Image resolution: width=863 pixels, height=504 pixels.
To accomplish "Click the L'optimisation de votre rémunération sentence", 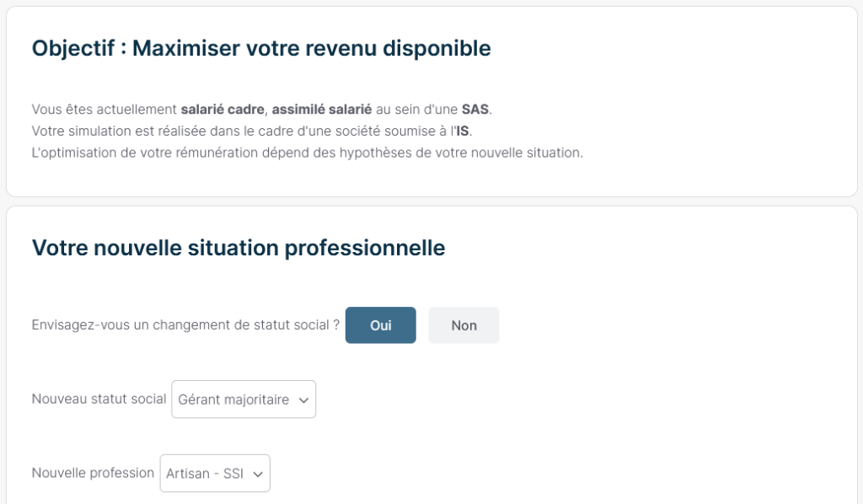I will click(x=307, y=153).
